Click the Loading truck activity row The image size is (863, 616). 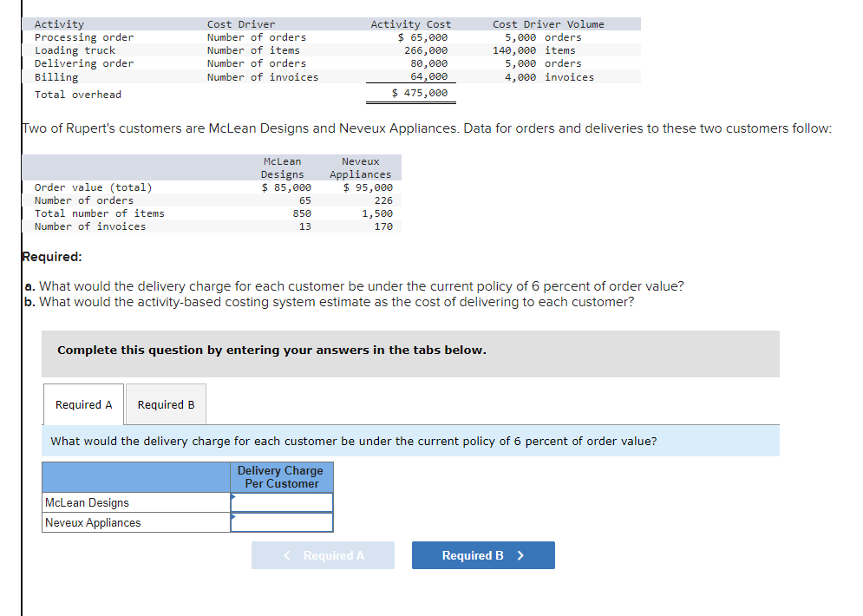[331, 50]
